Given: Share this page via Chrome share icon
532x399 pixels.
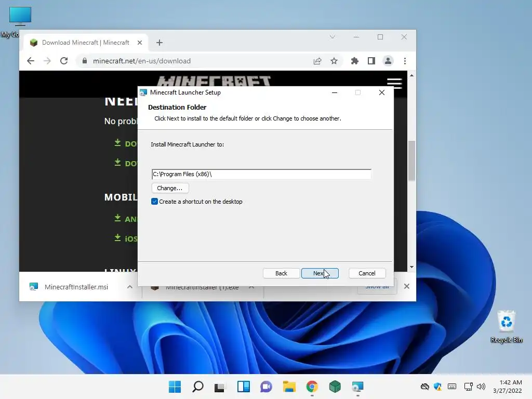Looking at the screenshot, I should tap(317, 61).
